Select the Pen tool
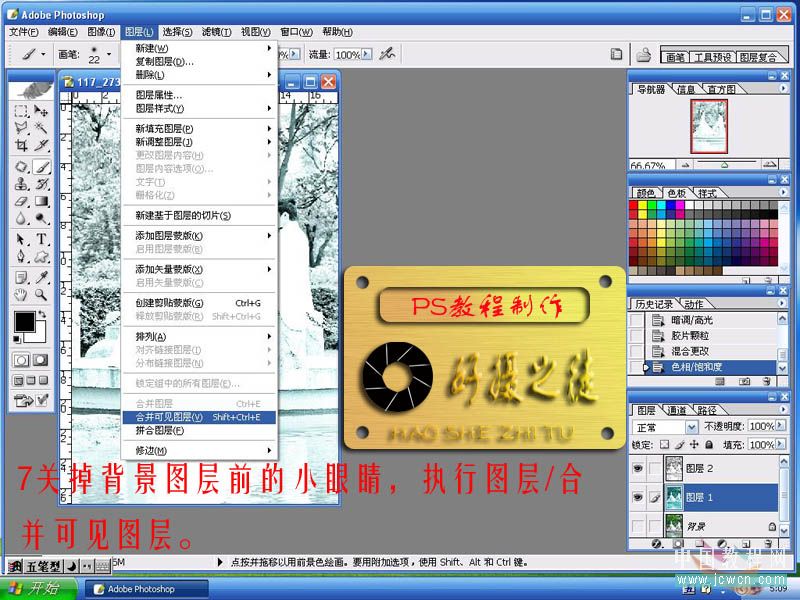 (x=21, y=256)
